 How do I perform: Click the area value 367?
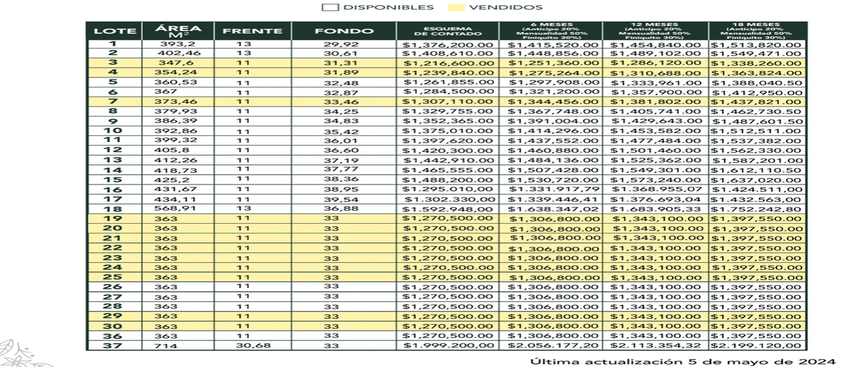pyautogui.click(x=166, y=92)
